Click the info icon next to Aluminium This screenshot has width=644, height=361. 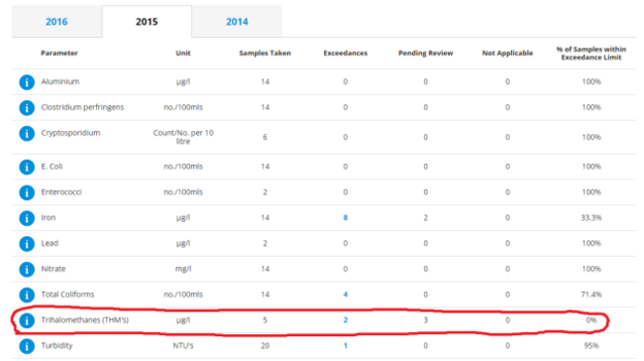pos(27,82)
